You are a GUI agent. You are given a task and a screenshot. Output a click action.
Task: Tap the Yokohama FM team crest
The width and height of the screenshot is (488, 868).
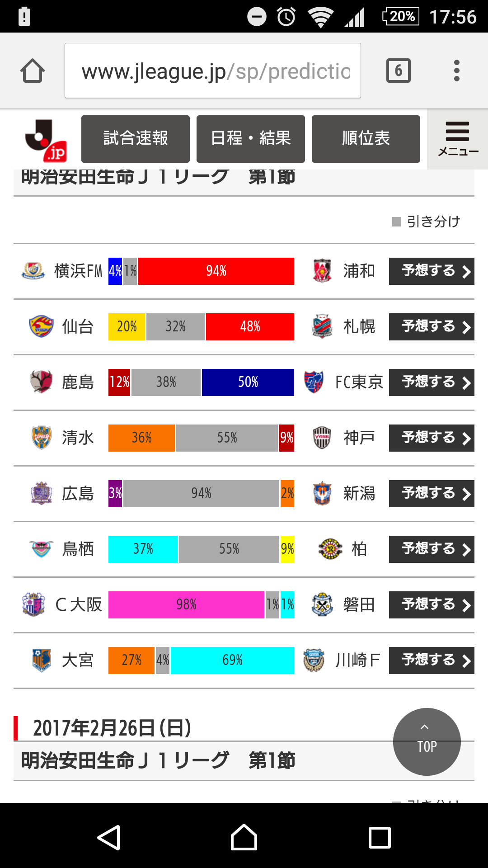pos(33,271)
